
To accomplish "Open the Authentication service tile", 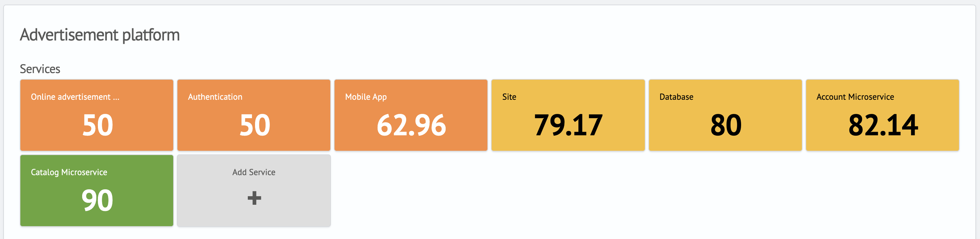I will point(254,115).
